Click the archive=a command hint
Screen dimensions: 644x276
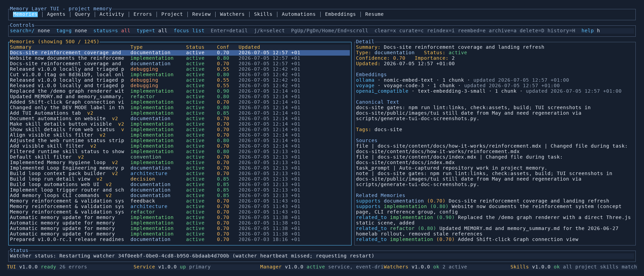(503, 31)
